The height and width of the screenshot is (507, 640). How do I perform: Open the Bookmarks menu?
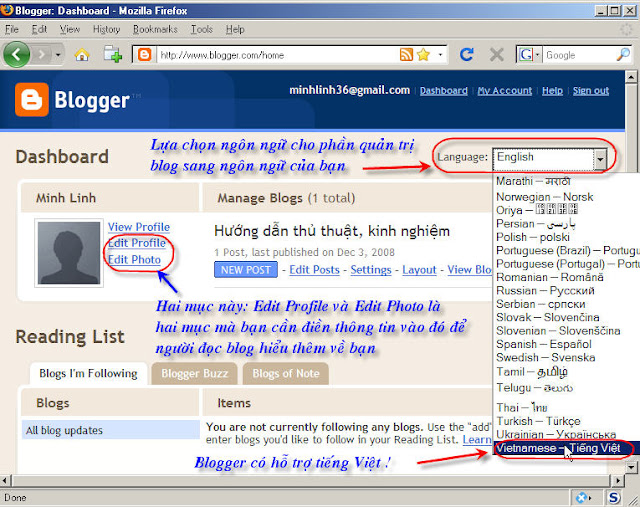(155, 29)
